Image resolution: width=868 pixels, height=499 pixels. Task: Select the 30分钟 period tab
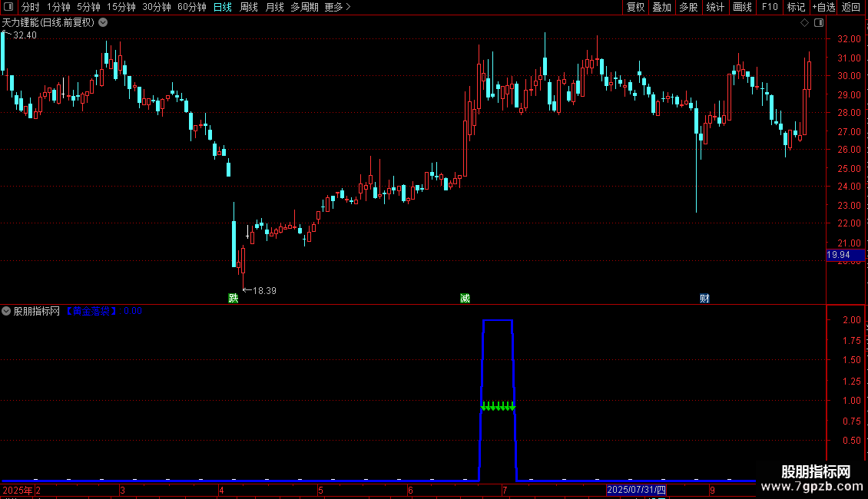[157, 7]
